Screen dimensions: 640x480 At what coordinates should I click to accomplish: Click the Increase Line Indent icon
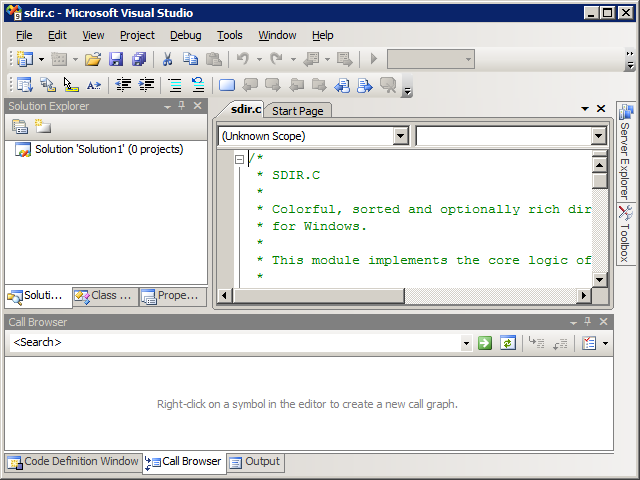coord(146,85)
